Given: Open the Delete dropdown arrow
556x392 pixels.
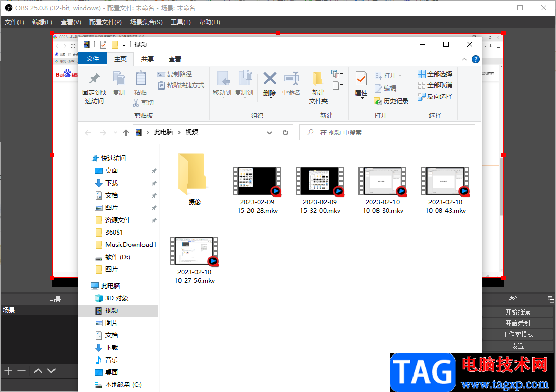Looking at the screenshot, I should click(271, 98).
